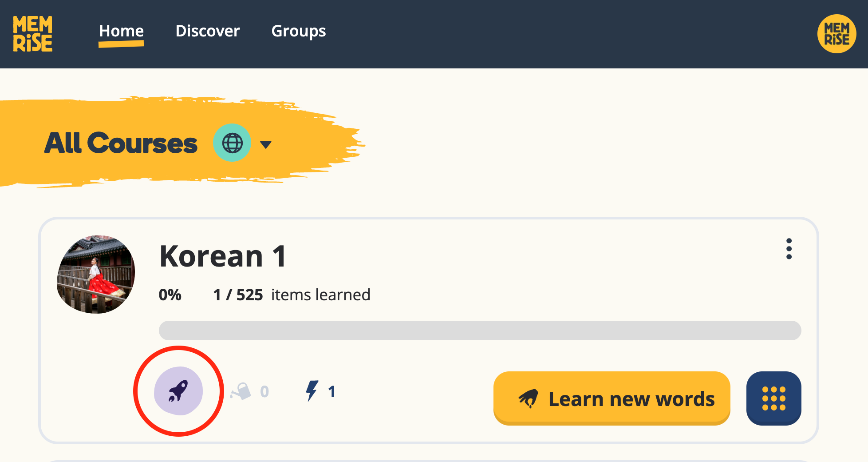Click the Memrise logo in the navbar

[x=32, y=34]
